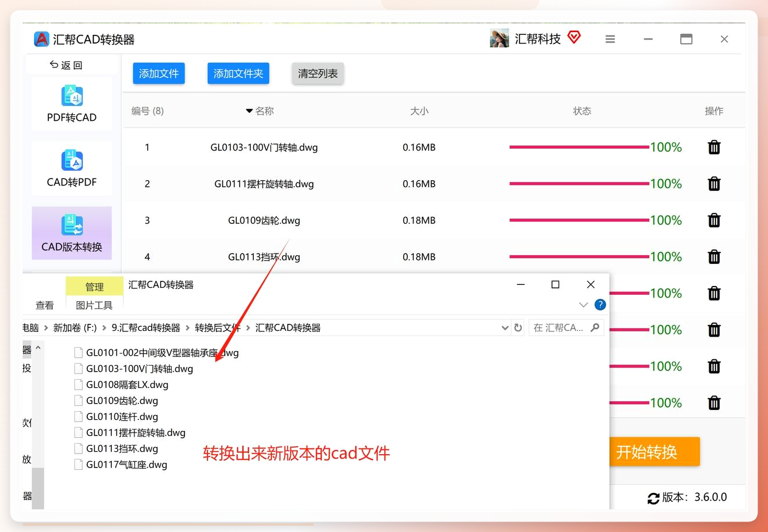Click the 添加文件夹 button
Screen dimensions: 768x532
239,74
